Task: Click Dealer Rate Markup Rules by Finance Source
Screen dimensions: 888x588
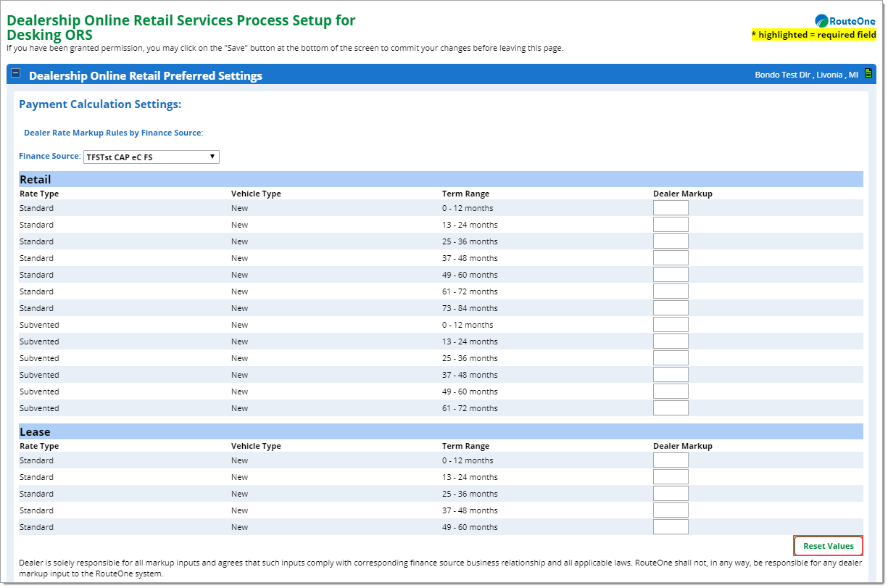Action: click(114, 133)
